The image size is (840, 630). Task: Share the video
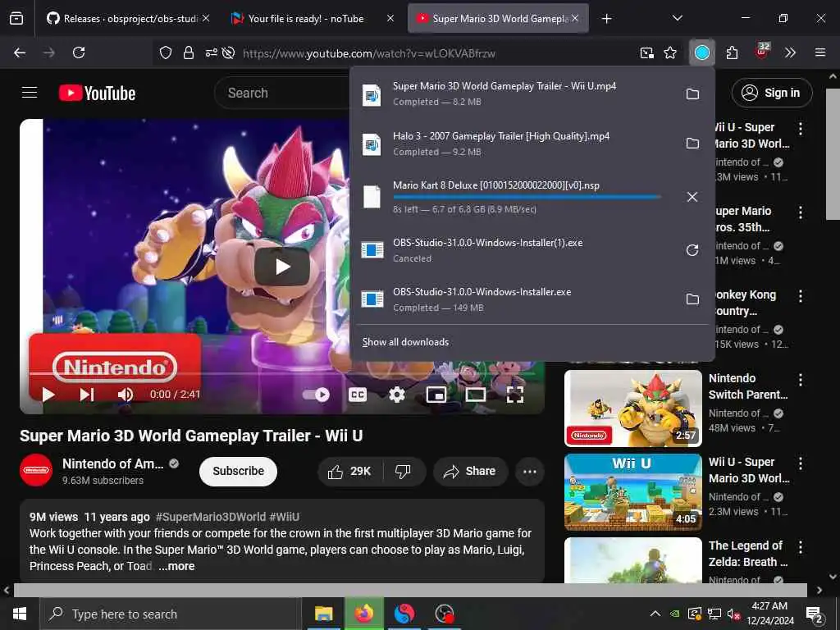click(x=470, y=471)
